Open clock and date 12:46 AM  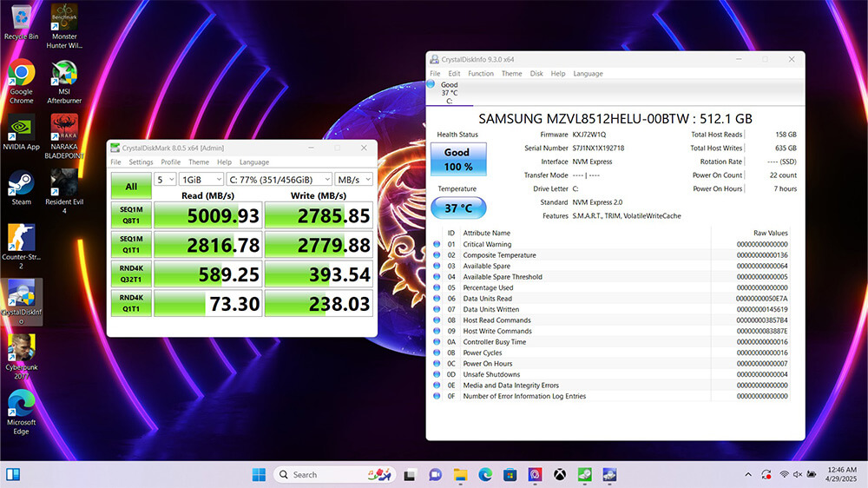tap(841, 475)
